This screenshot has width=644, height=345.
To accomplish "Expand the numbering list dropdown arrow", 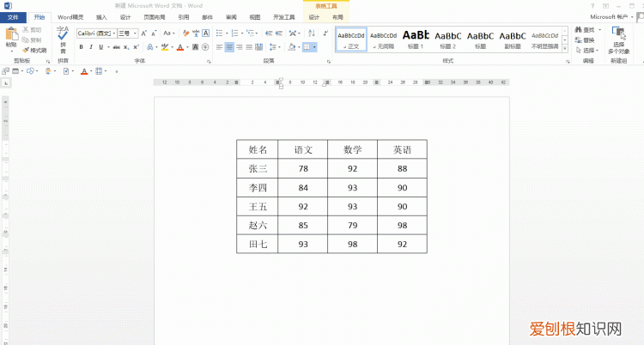I will tap(242, 33).
